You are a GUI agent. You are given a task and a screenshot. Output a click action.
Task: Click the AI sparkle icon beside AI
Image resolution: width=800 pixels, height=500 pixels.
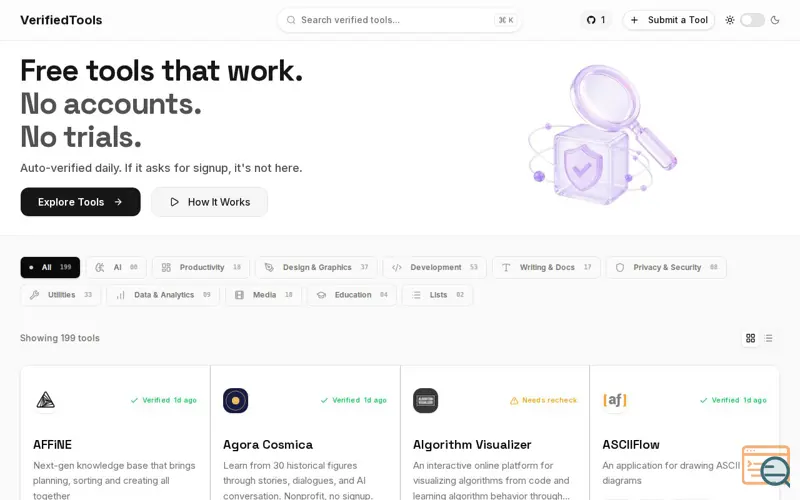(x=100, y=267)
